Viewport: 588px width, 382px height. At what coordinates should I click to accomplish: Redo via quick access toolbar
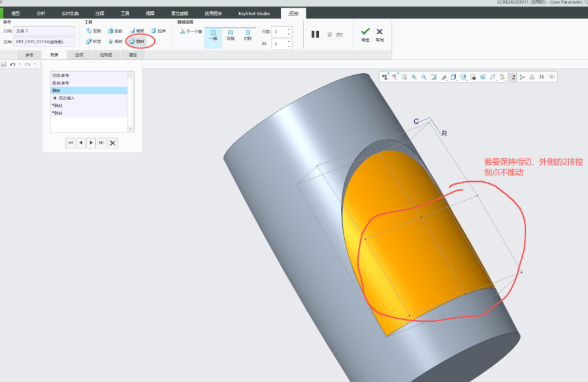[x=27, y=64]
